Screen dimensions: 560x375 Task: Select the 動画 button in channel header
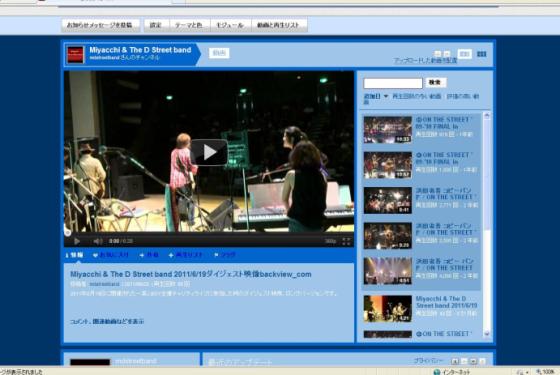(219, 53)
